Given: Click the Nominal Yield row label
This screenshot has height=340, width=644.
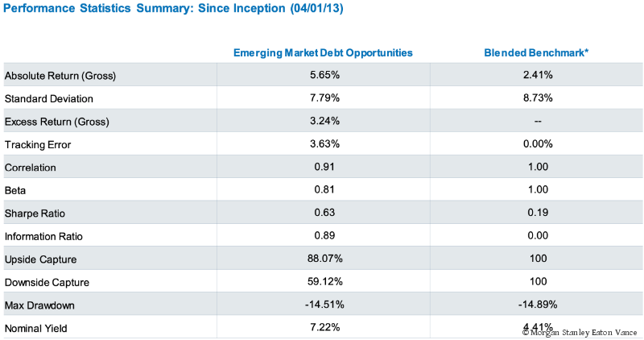Looking at the screenshot, I should coord(37,328).
